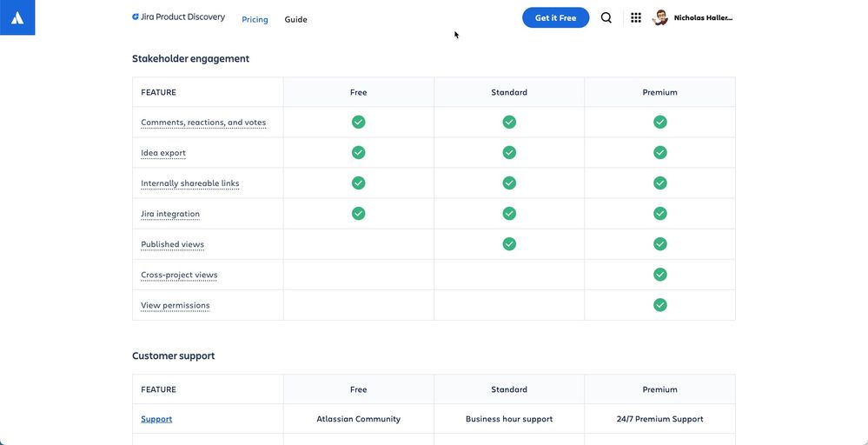Click the Cross-project views feature label

(x=179, y=275)
